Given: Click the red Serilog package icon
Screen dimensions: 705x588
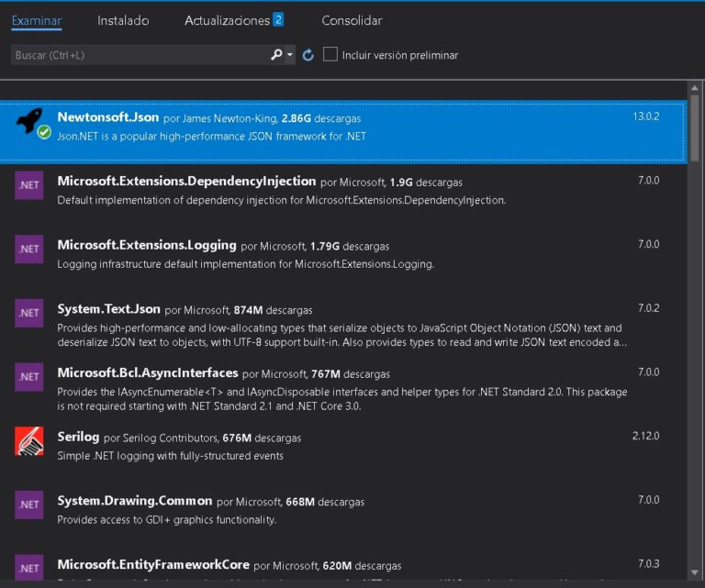Looking at the screenshot, I should pyautogui.click(x=28, y=440).
